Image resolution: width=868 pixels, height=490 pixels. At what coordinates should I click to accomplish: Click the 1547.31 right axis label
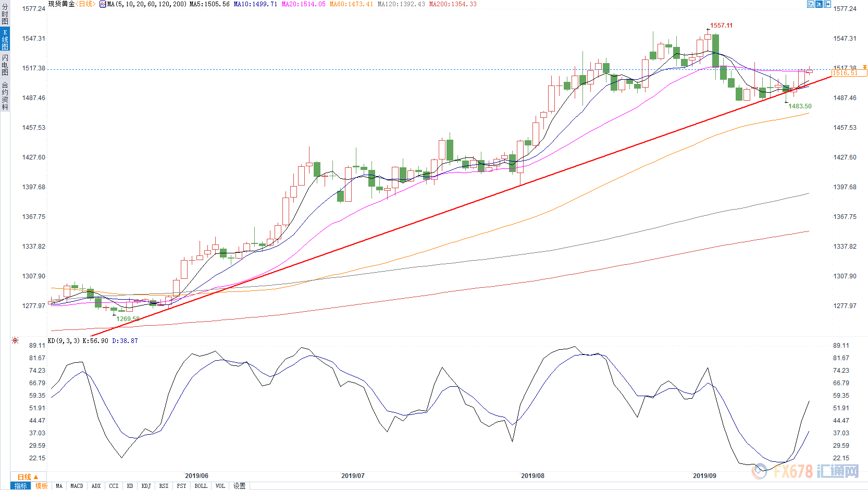(x=845, y=39)
